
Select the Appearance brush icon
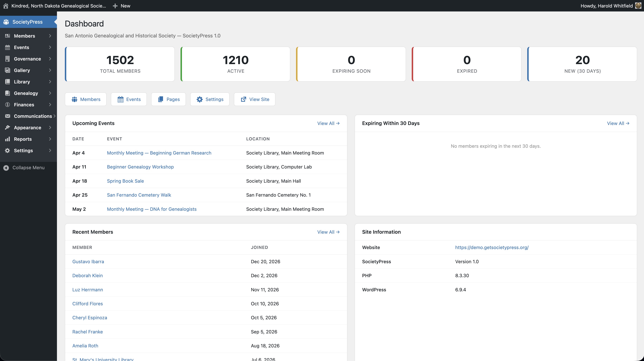pos(8,127)
